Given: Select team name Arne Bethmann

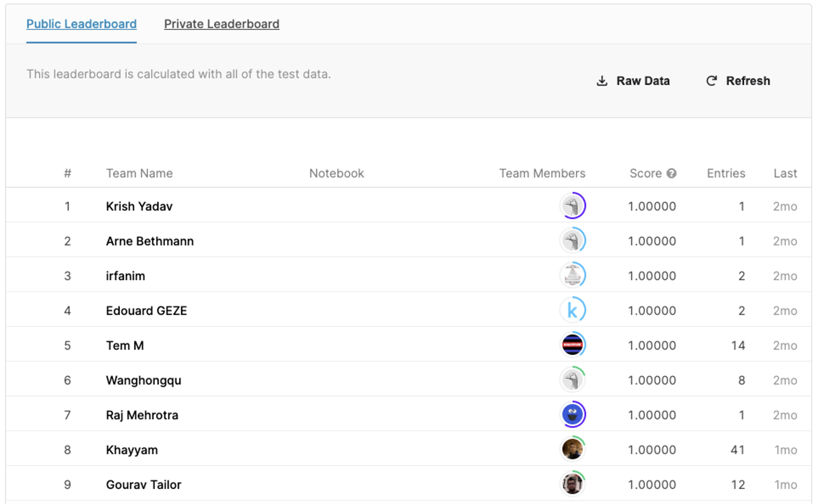Looking at the screenshot, I should (x=150, y=241).
